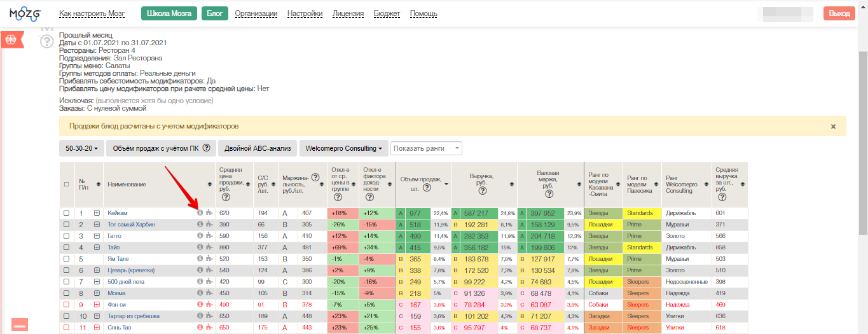Viewport: 868px width, 334px height.
Task: Expand the Тайо row with plus icon
Action: [x=97, y=247]
